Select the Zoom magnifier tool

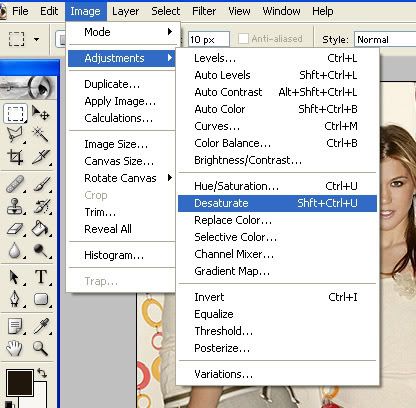(41, 348)
